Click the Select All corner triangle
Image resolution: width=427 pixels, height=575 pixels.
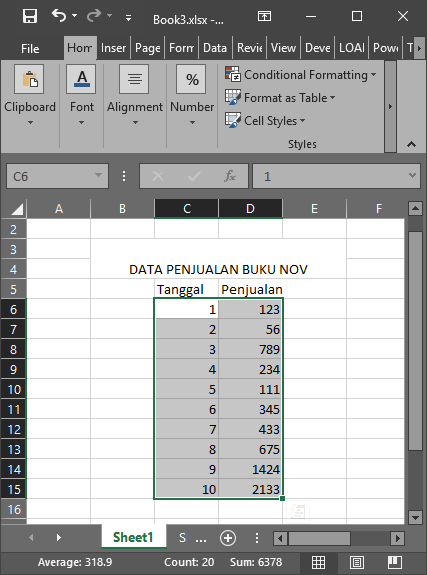pos(16,209)
